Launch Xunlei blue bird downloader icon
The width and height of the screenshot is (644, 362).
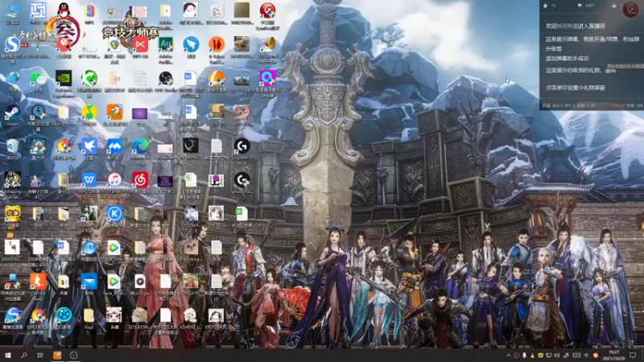click(x=89, y=146)
